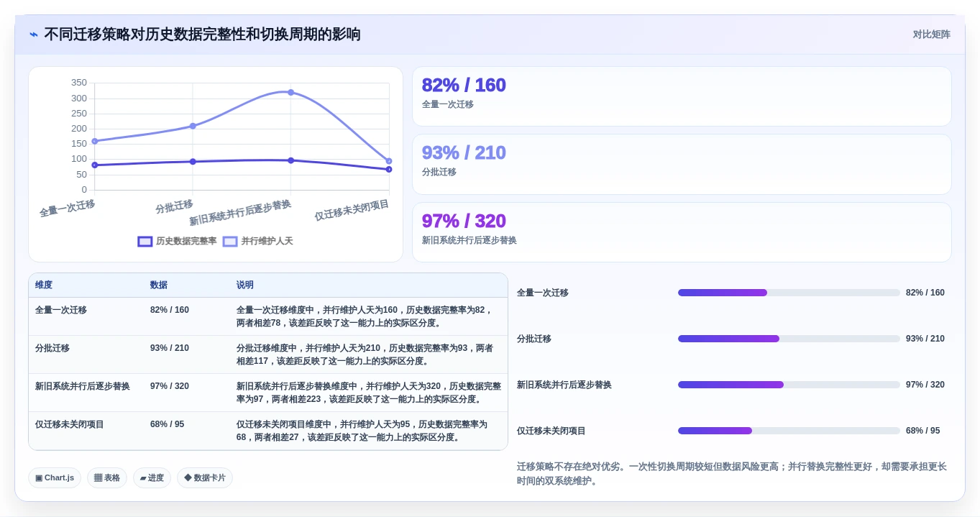Click the 82% / 160 data card
The width and height of the screenshot is (980, 517).
(x=682, y=96)
